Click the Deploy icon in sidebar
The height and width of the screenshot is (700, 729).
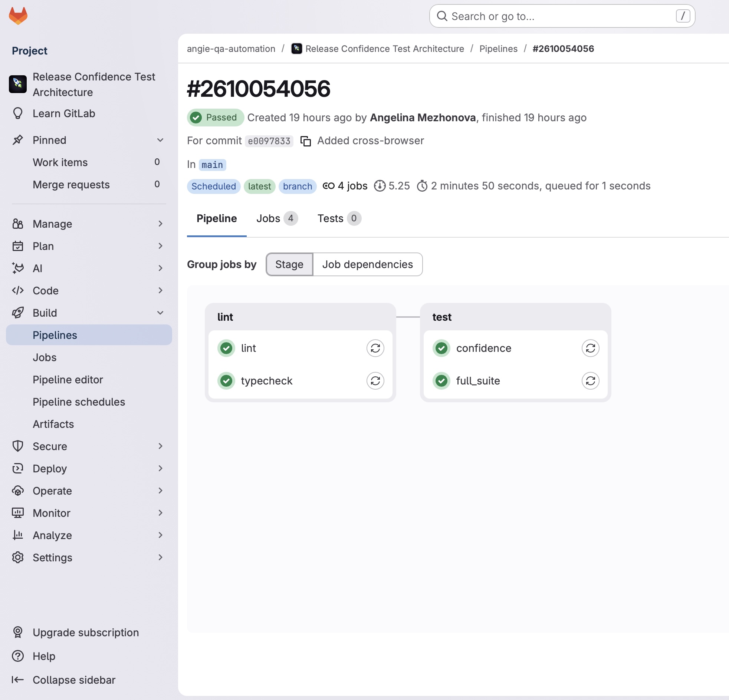[x=18, y=468]
